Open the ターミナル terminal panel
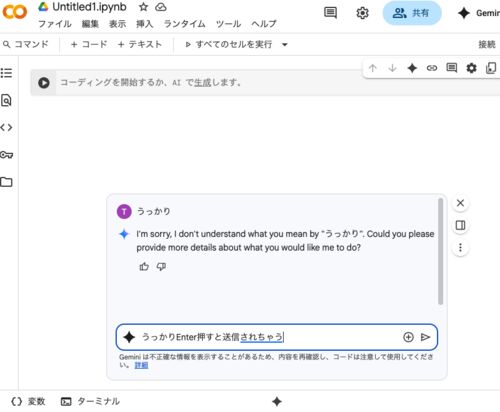 (x=90, y=401)
